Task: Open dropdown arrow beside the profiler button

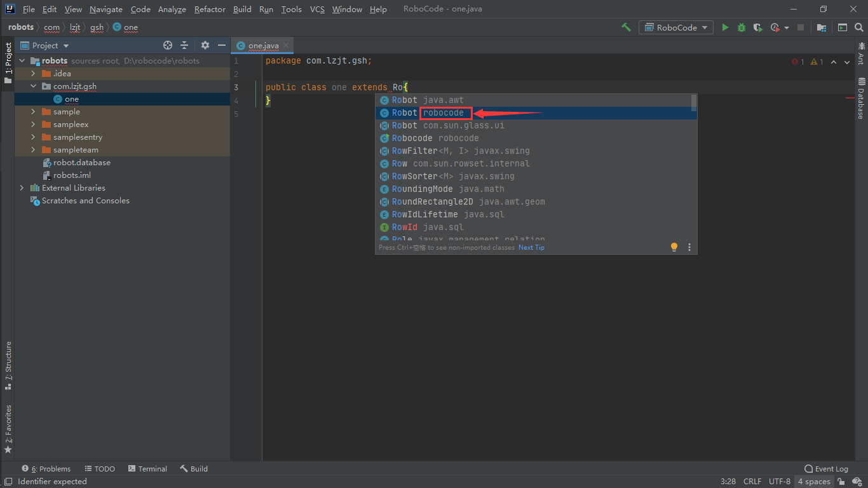Action: pyautogui.click(x=787, y=27)
